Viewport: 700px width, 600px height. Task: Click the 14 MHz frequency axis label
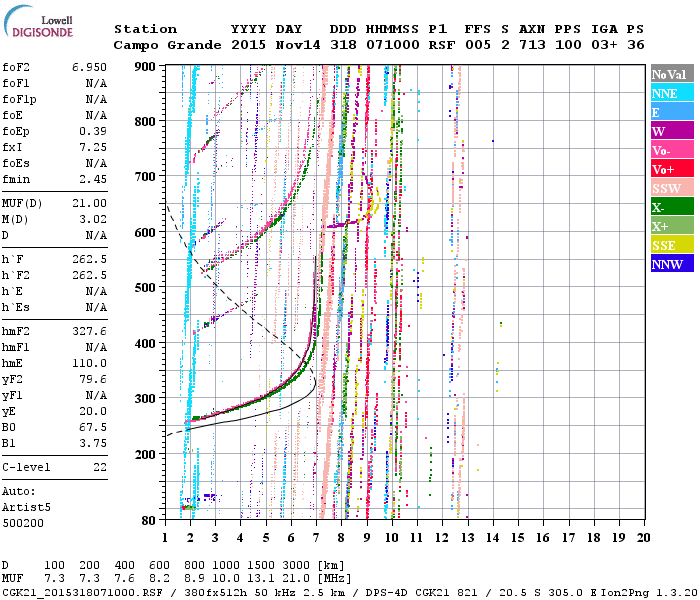(492, 538)
